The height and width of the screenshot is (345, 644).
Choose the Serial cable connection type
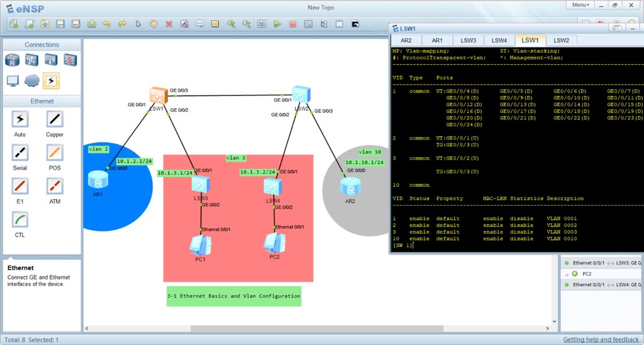[20, 153]
